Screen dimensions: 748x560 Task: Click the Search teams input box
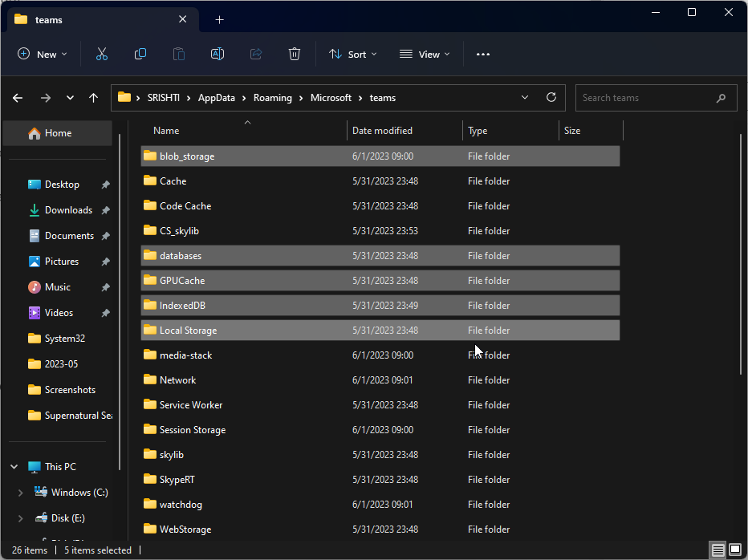[646, 98]
